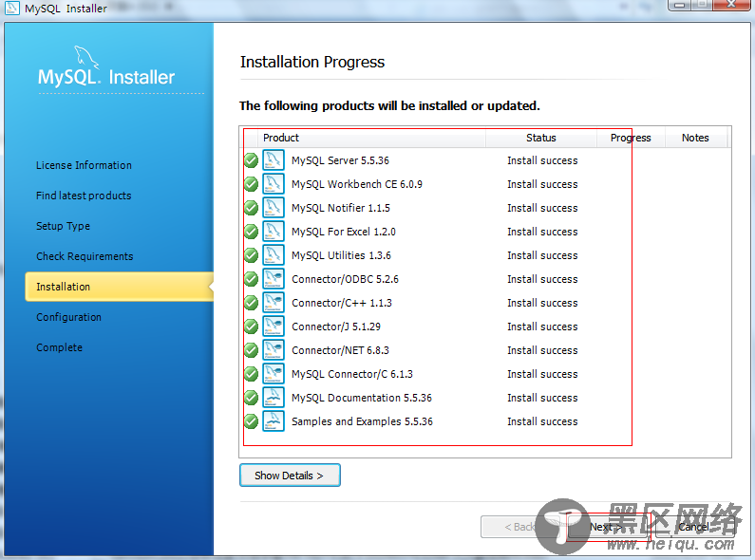Select the Connector/J 5.1.29 row text
Viewport: 755px width, 560px height.
point(336,327)
